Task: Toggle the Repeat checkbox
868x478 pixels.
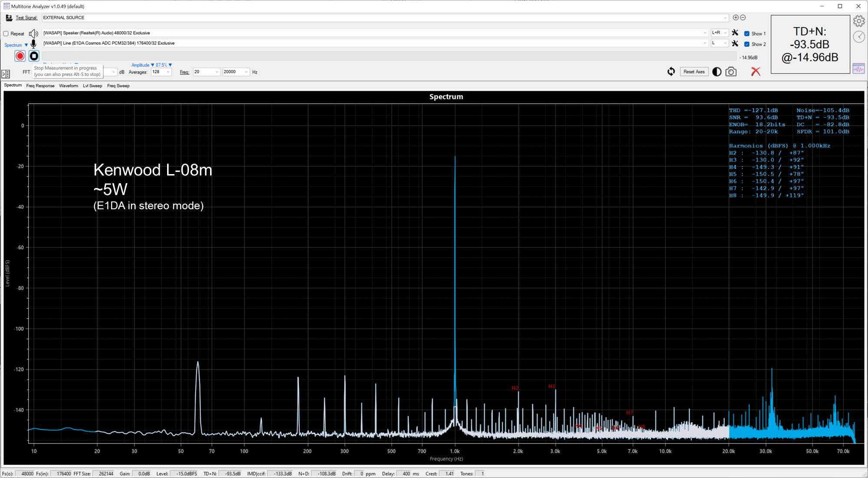Action: pos(6,33)
